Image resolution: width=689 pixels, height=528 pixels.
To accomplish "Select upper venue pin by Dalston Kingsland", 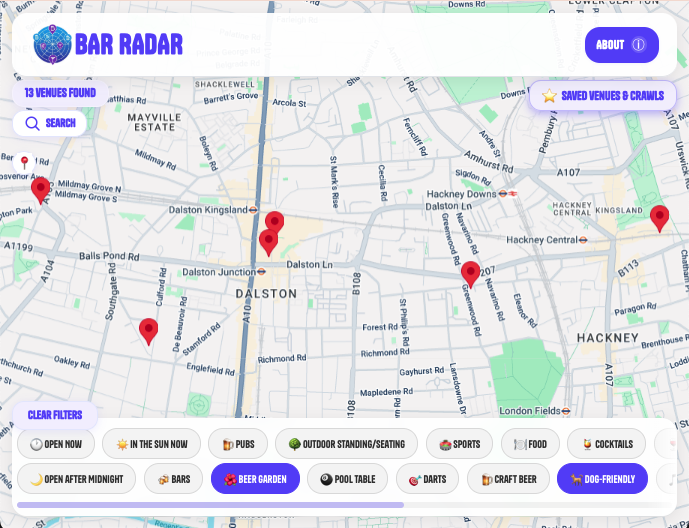I will tap(275, 220).
